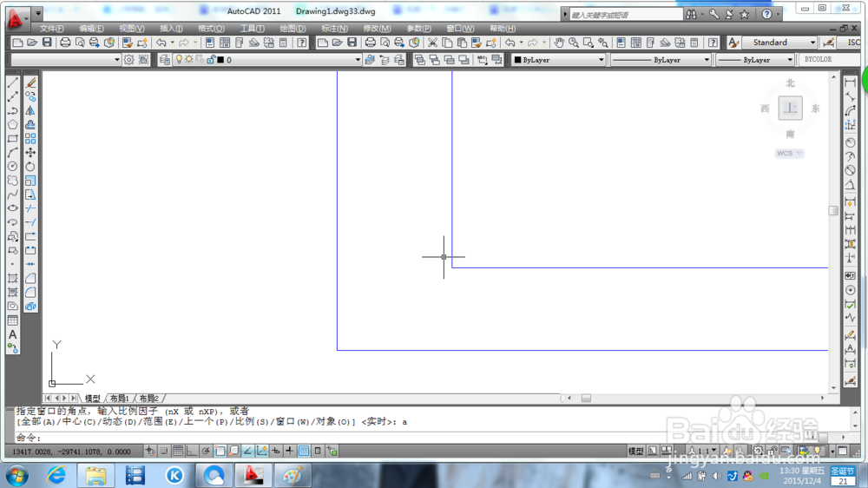The height and width of the screenshot is (488, 868).
Task: Open the AutoCAD application menu button
Action: [16, 18]
